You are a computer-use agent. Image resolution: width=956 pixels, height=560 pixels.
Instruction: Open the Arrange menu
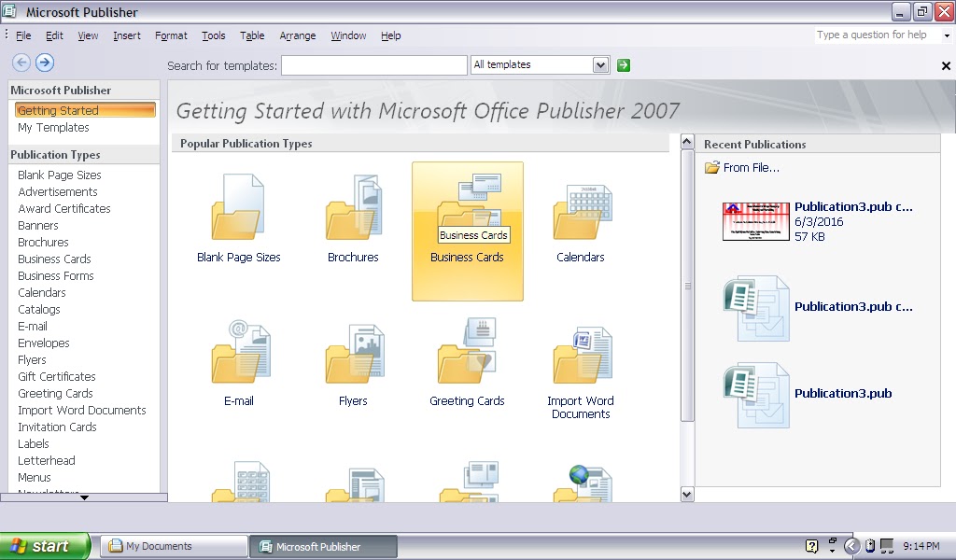298,35
